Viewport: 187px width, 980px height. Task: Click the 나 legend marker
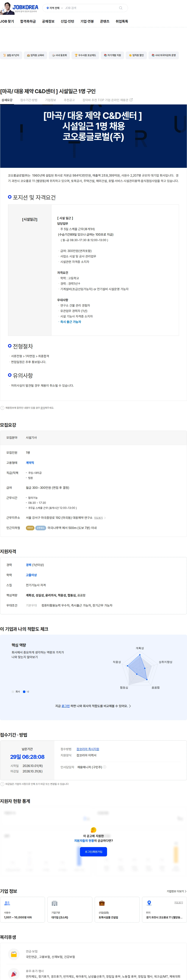24,692
